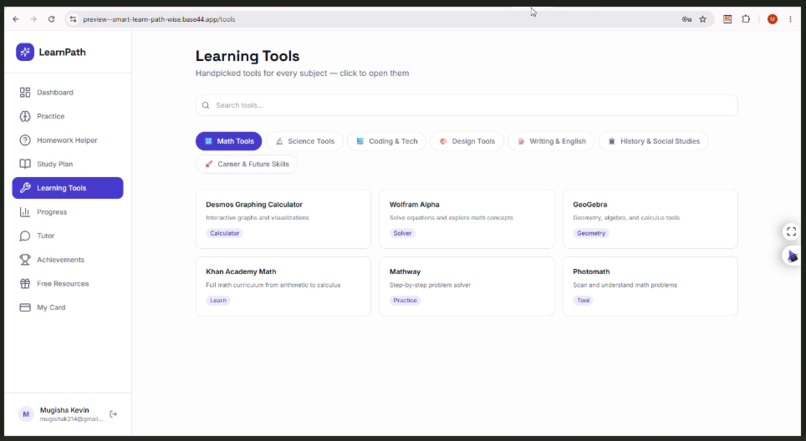Image resolution: width=806 pixels, height=441 pixels.
Task: Click the Homework Helper question icon
Action: [25, 140]
